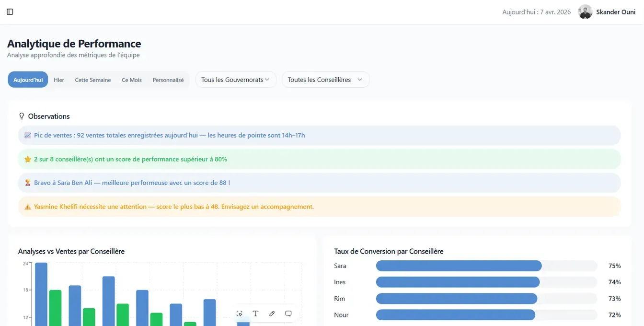Click the subtitle Analyse approfondie des métriques de l'équipe
The width and height of the screenshot is (644, 326).
pos(73,55)
